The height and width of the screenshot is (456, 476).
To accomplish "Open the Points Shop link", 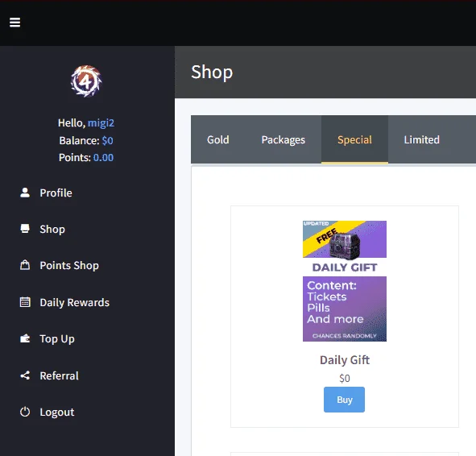I will [x=69, y=266].
